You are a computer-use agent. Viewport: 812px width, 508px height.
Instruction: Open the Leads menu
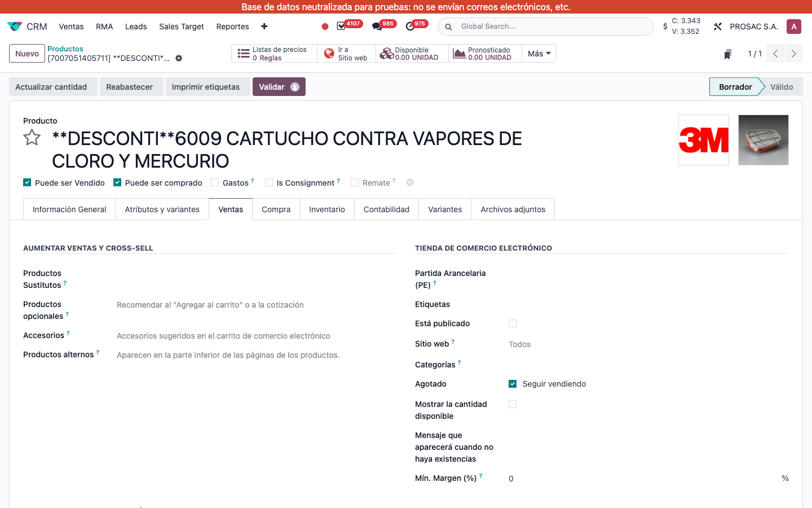click(x=136, y=27)
